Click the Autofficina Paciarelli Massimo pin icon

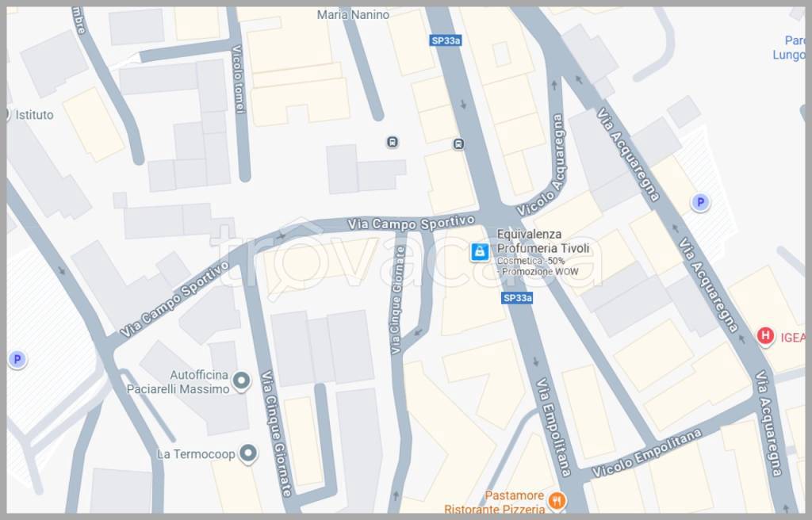point(243,382)
